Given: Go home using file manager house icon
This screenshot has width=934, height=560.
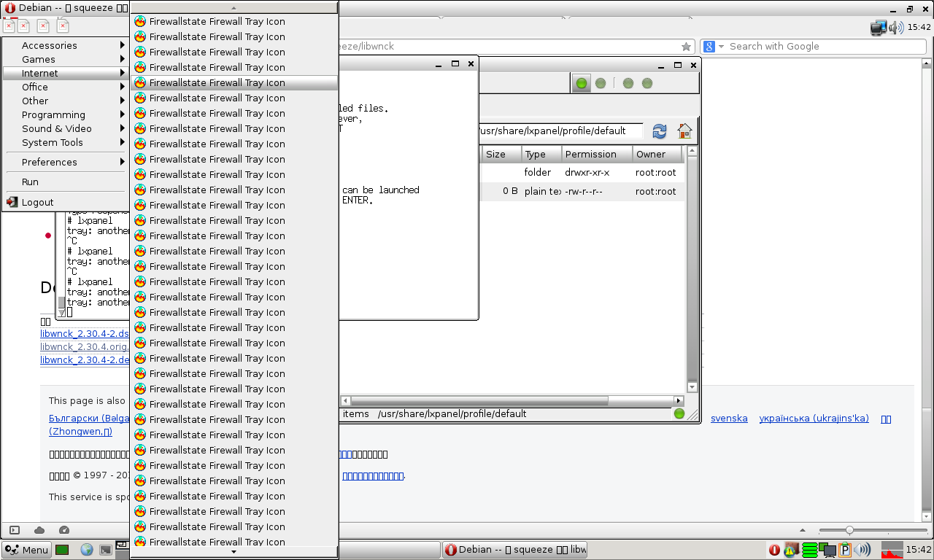Looking at the screenshot, I should click(x=684, y=131).
